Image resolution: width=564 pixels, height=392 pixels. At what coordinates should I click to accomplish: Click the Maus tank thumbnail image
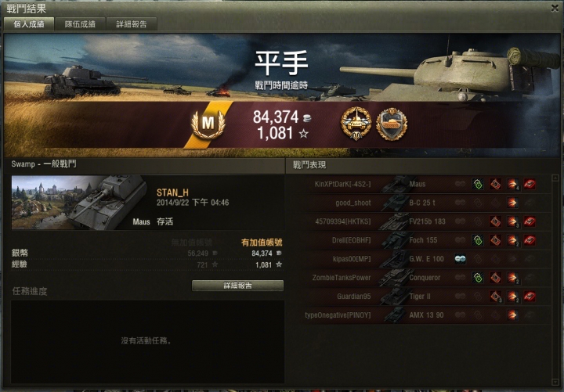79,203
